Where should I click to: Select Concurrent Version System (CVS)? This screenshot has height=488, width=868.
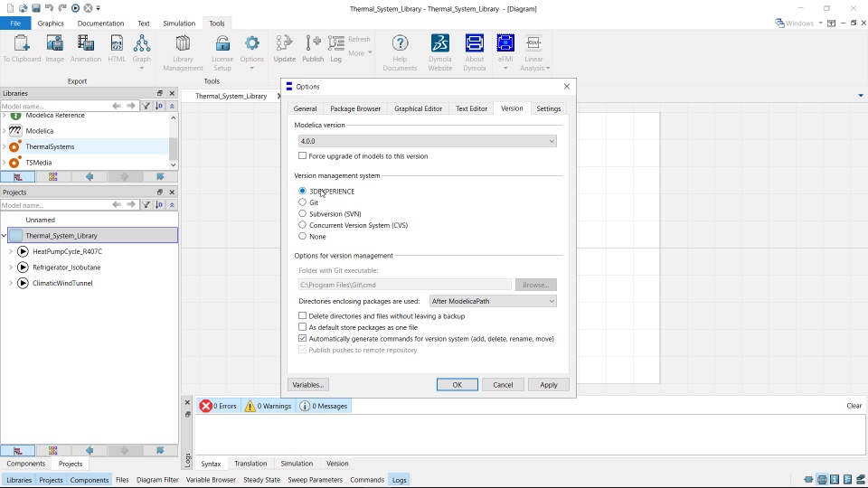pos(302,225)
